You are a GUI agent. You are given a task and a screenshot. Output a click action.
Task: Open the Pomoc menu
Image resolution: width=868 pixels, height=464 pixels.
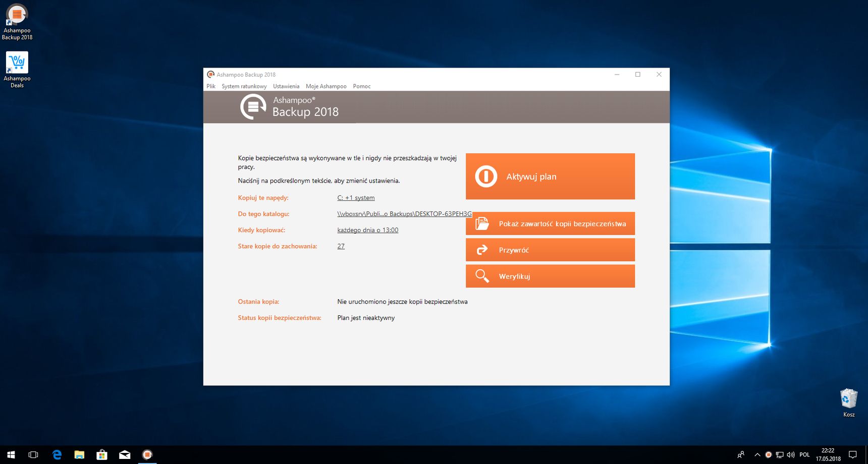coord(362,86)
